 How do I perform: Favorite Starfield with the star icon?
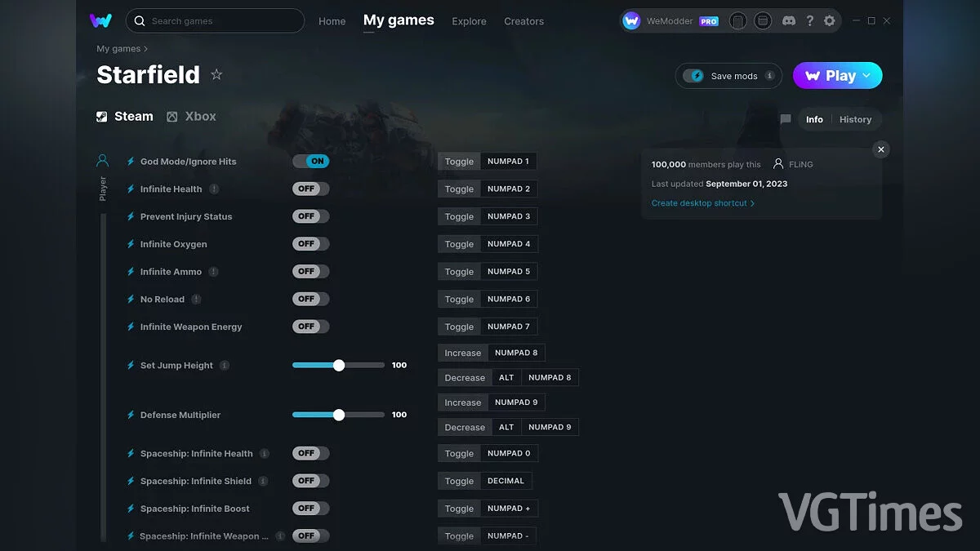point(216,75)
